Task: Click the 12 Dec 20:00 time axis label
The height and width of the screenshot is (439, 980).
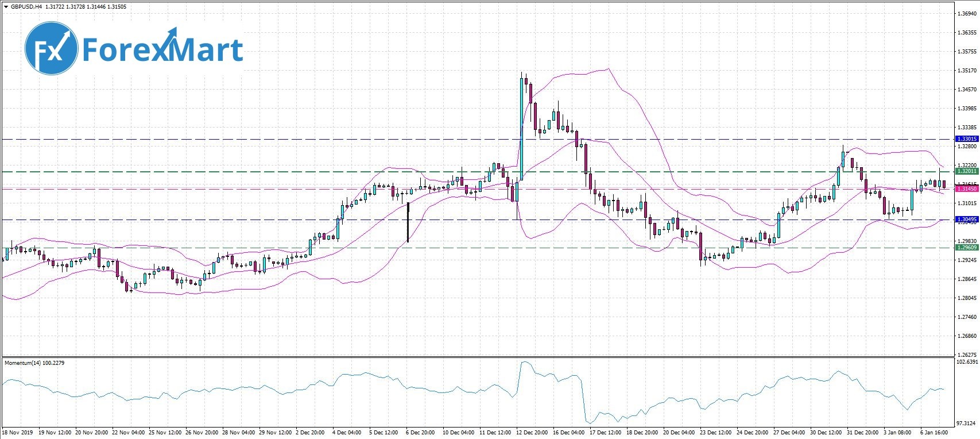Action: (x=532, y=432)
